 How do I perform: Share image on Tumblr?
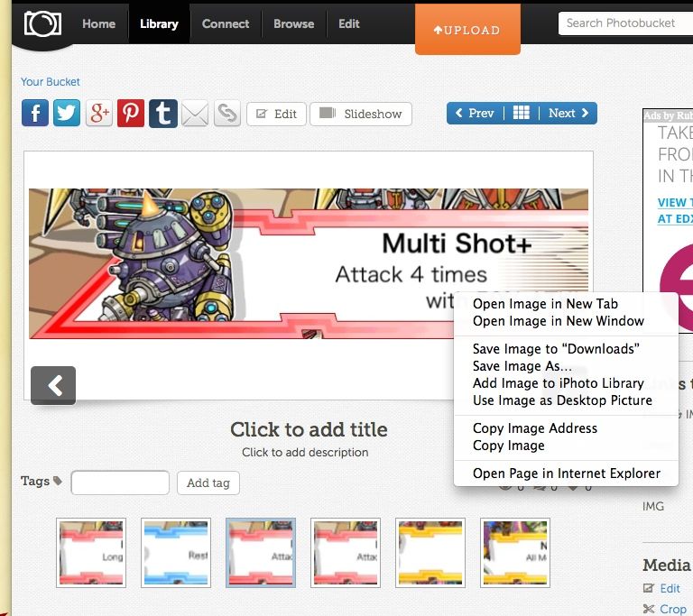pyautogui.click(x=163, y=114)
